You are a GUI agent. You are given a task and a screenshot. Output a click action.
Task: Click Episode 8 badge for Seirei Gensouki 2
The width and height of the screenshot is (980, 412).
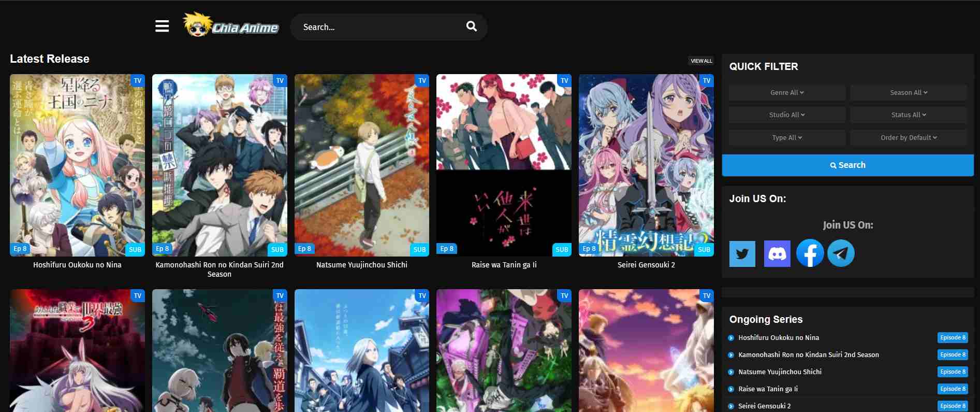point(953,406)
